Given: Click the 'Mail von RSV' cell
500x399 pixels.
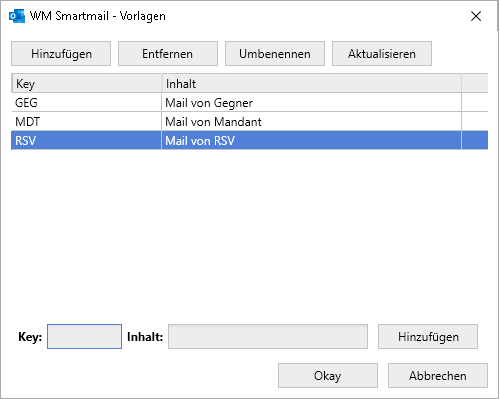Looking at the screenshot, I should pos(312,141).
